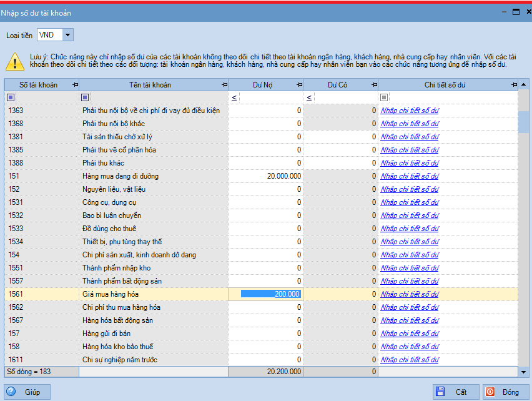Click the ≤ filter operator under Dư Có

tap(310, 97)
